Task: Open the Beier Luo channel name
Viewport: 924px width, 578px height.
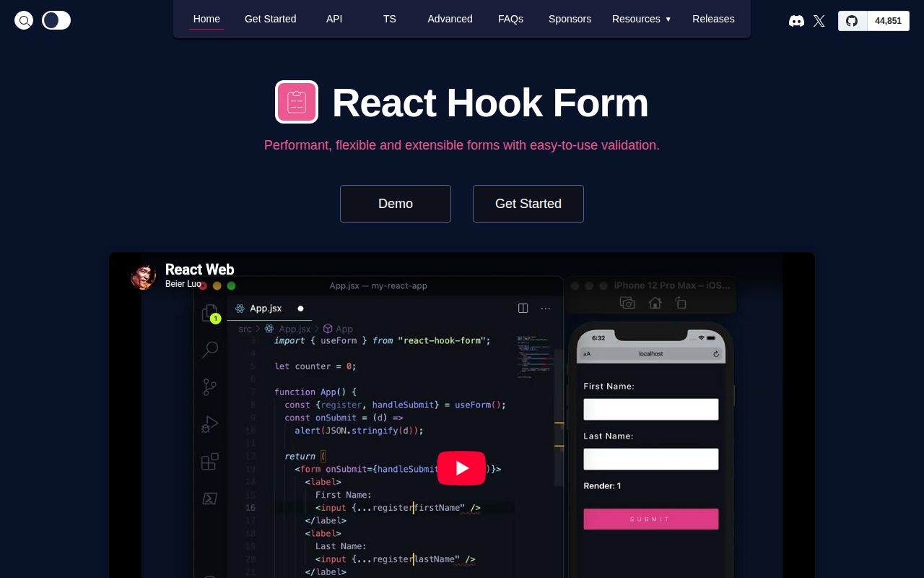Action: [x=183, y=284]
